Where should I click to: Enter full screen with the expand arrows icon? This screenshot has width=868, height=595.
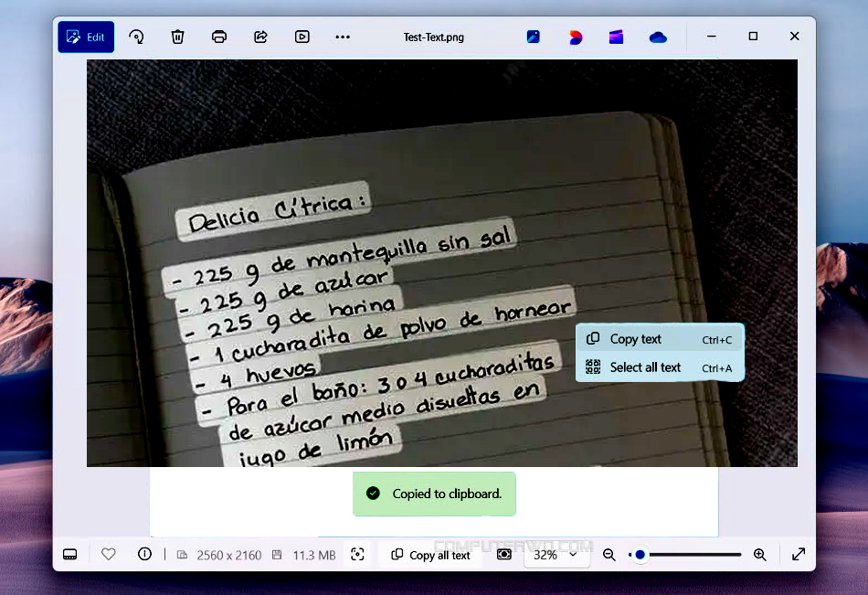point(799,554)
